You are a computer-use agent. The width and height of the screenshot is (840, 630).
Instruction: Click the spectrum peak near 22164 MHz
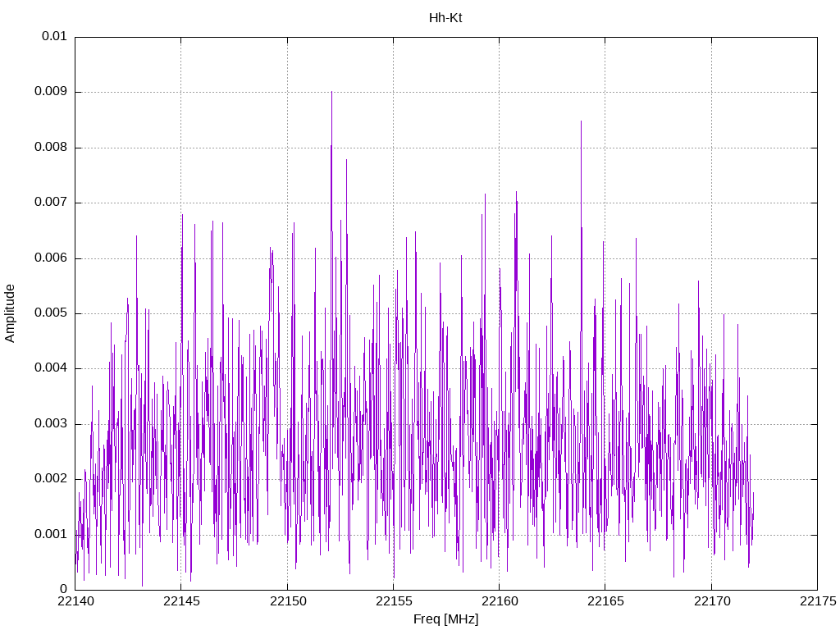pos(582,122)
